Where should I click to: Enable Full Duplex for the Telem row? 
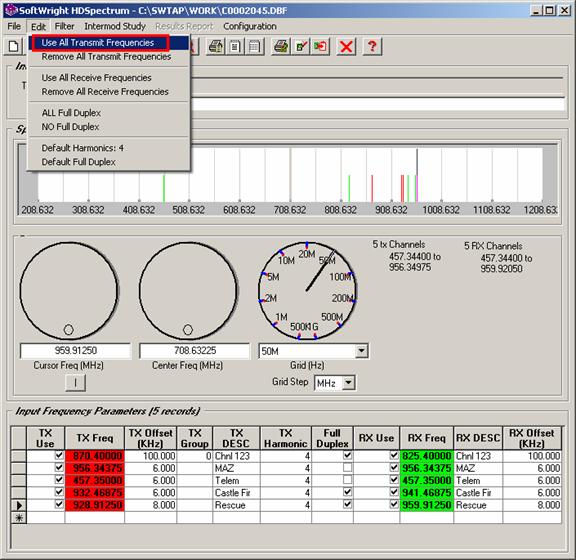(x=347, y=480)
